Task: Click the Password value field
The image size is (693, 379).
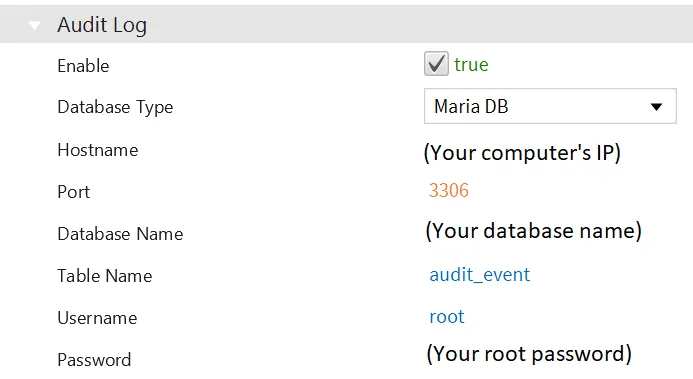Action: [x=529, y=354]
